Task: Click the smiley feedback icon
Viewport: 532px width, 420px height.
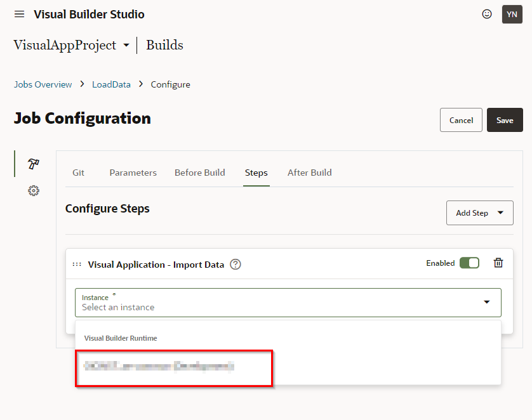Action: 487,14
